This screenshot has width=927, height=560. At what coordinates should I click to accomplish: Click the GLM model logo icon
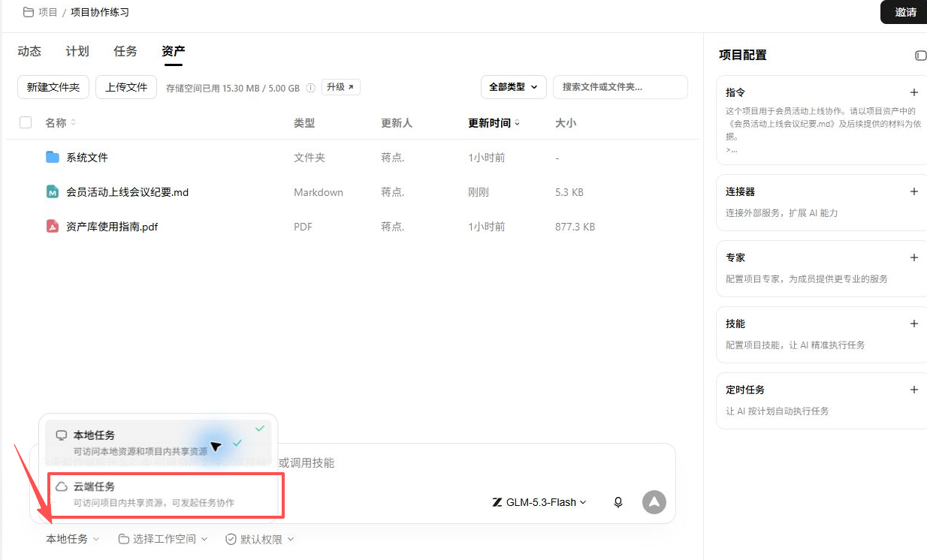(497, 502)
